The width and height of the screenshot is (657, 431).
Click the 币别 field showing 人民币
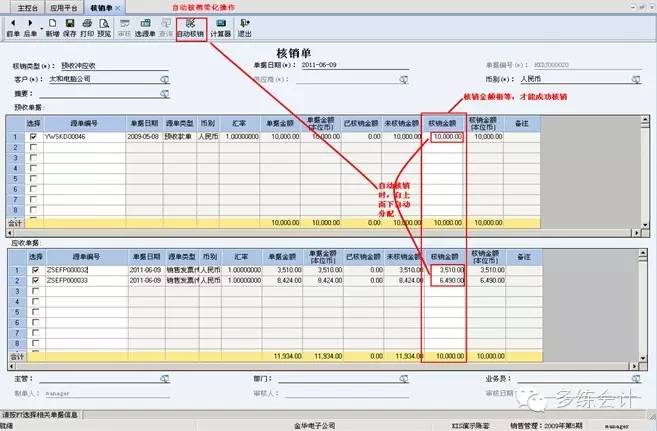click(575, 79)
